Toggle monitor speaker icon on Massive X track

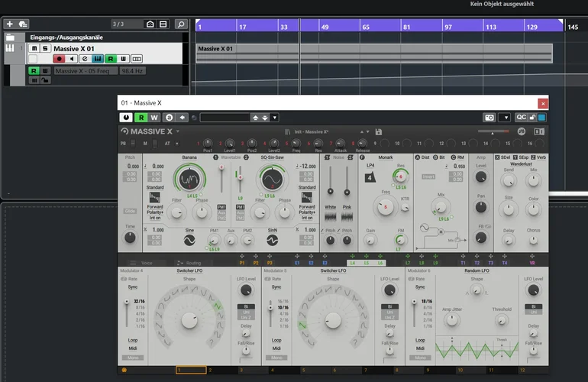[72, 59]
